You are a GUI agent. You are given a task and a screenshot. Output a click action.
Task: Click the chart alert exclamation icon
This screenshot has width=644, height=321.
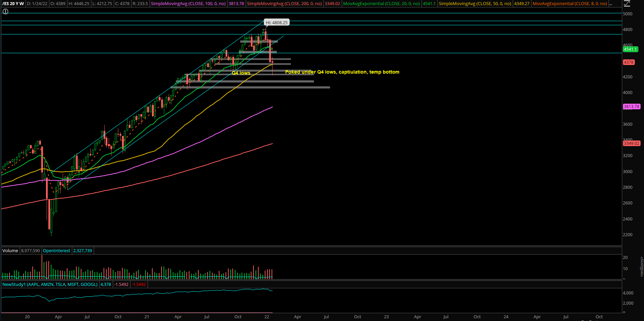(x=5, y=12)
